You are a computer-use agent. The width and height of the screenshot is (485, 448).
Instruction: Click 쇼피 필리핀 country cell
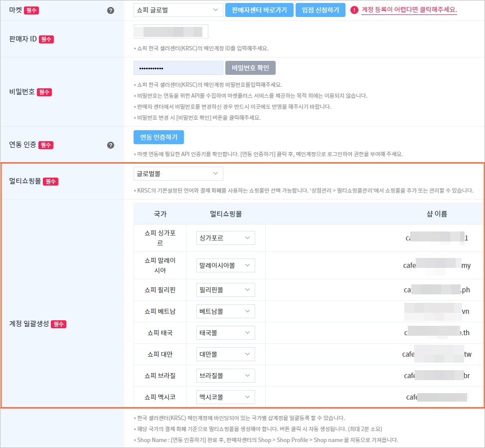[160, 290]
